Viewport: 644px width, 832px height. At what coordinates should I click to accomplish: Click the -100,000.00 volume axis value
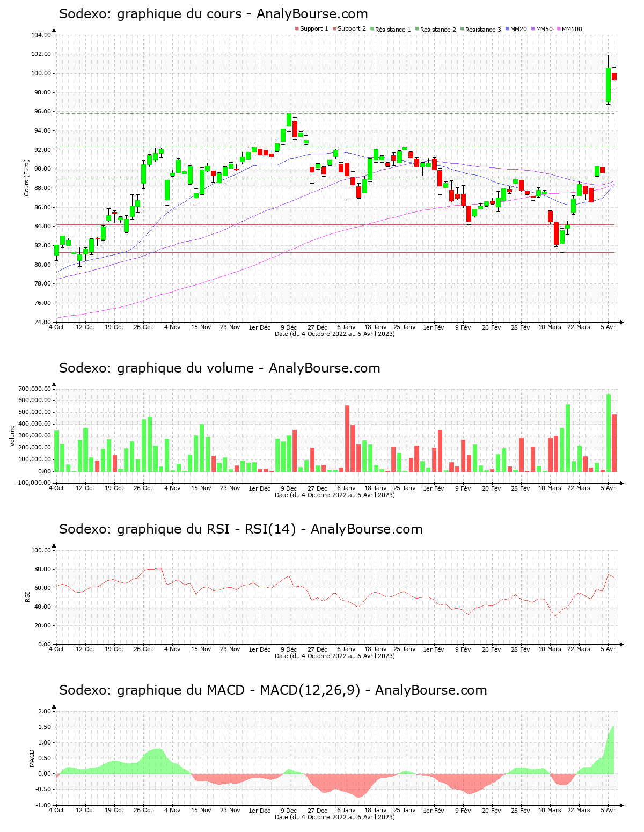33,483
